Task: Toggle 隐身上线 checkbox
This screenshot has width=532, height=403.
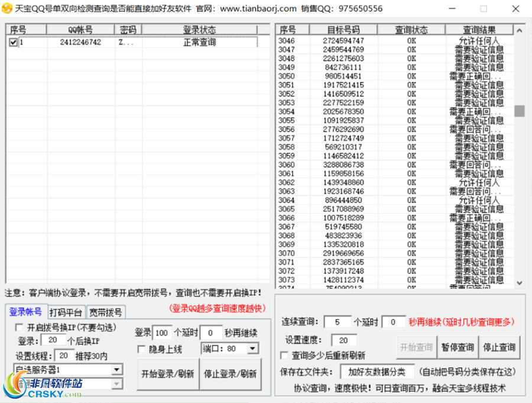Action: [141, 349]
